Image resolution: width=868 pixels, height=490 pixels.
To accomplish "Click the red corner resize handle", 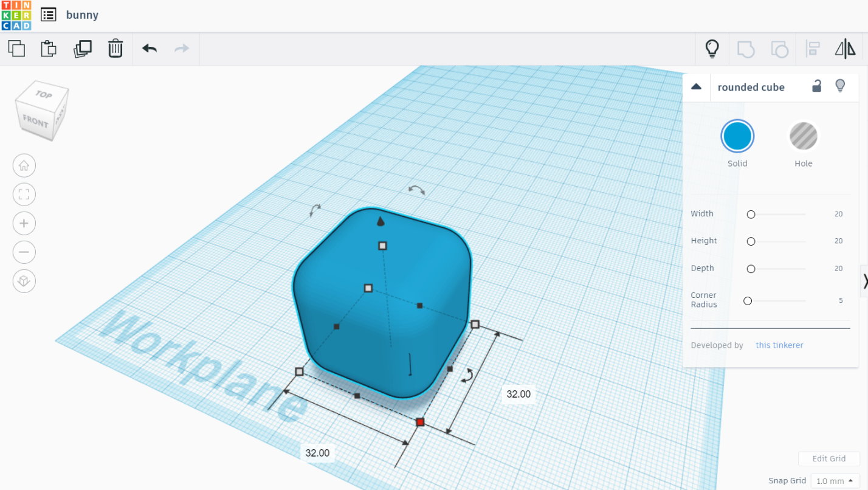I will (420, 422).
